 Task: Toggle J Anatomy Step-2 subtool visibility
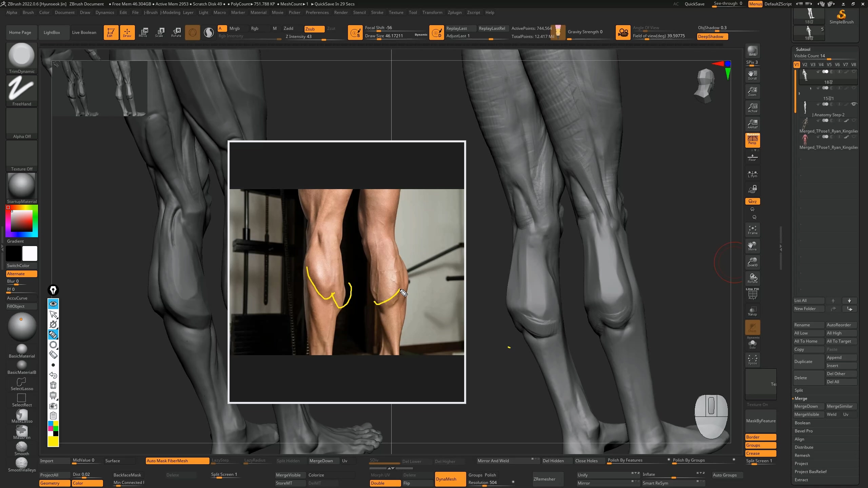(x=854, y=104)
